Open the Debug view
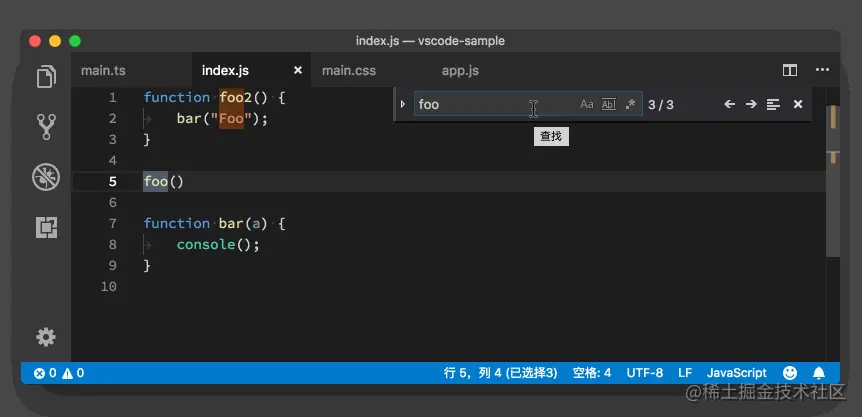Image resolution: width=862 pixels, height=417 pixels. pyautogui.click(x=46, y=177)
